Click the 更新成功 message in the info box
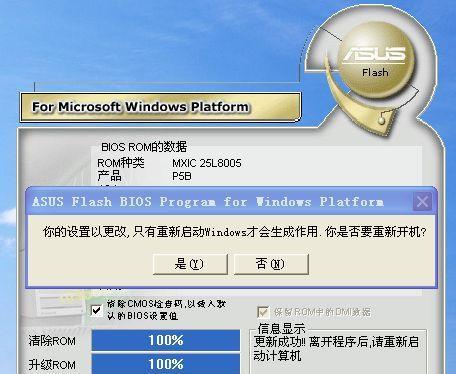The width and height of the screenshot is (456, 374). pos(336,349)
